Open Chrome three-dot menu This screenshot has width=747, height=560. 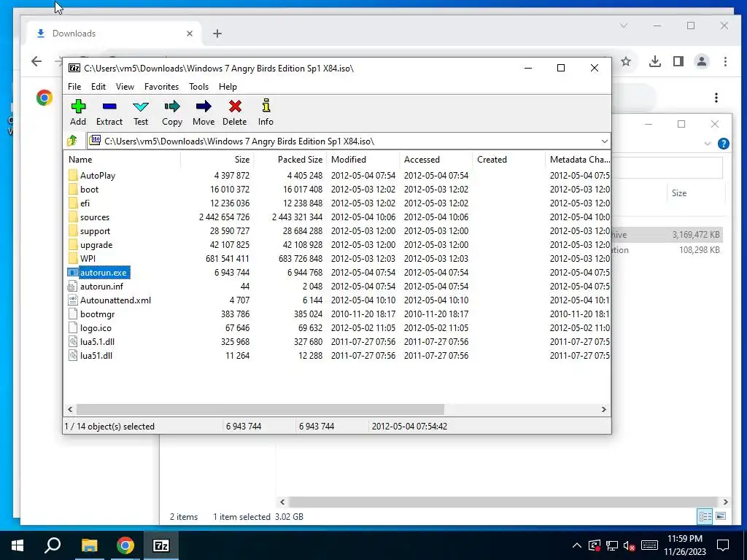click(x=725, y=61)
